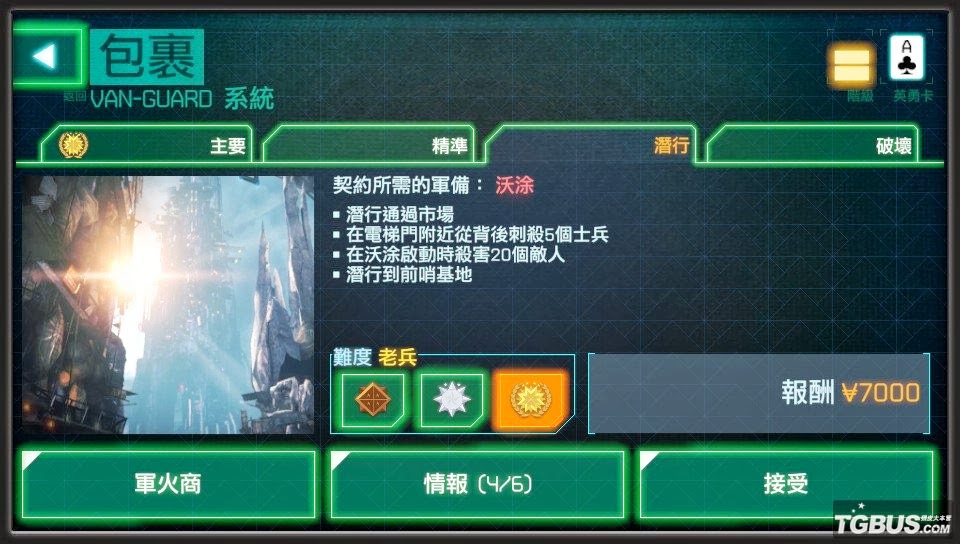
Task: Click the 包裹 mission title label
Action: (x=147, y=57)
